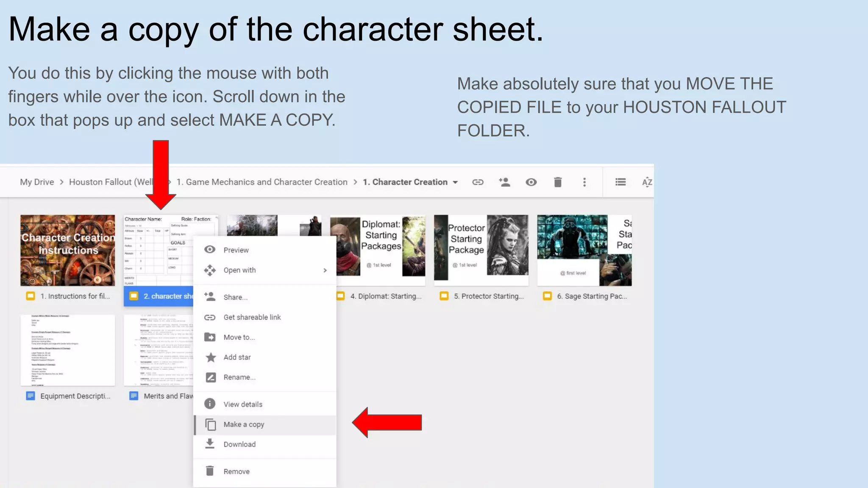Click Slides icon beside Sage Starting file
Viewport: 868px width, 488px height.
pyautogui.click(x=547, y=296)
